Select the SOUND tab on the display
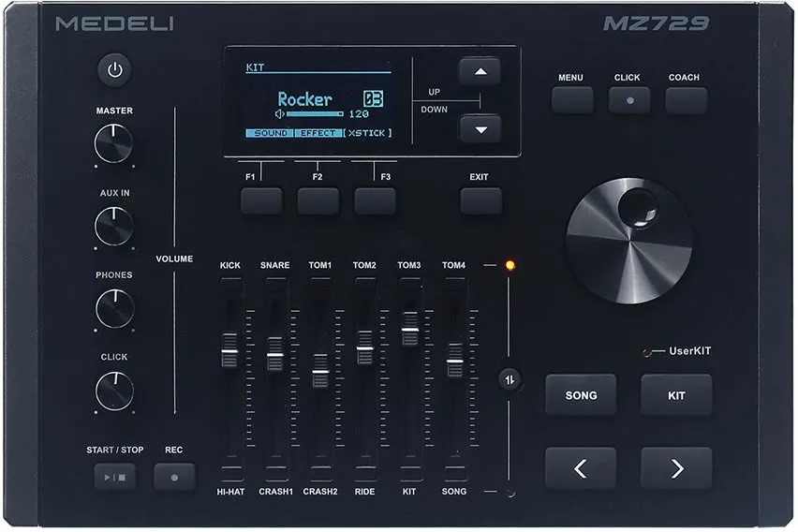Viewport: 798px width, 532px height. coord(270,133)
